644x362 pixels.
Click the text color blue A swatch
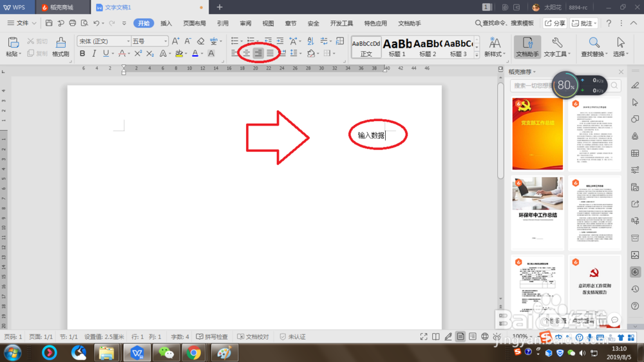click(195, 53)
